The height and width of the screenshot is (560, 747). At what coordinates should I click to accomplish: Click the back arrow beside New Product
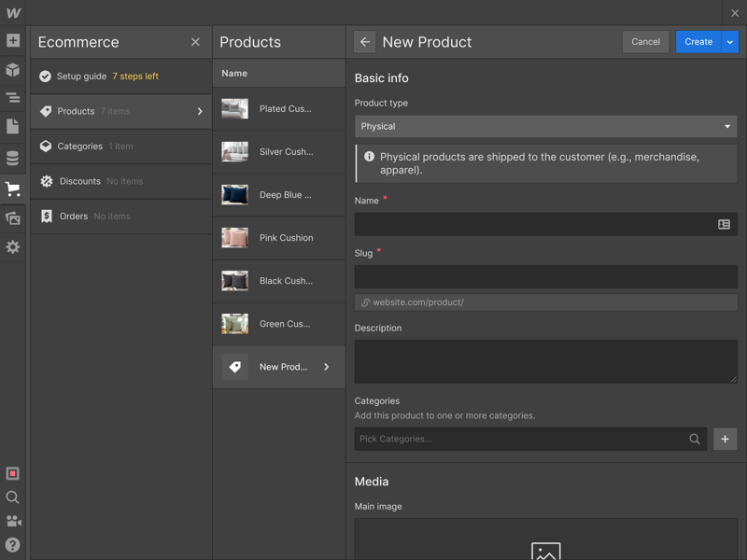(x=365, y=42)
